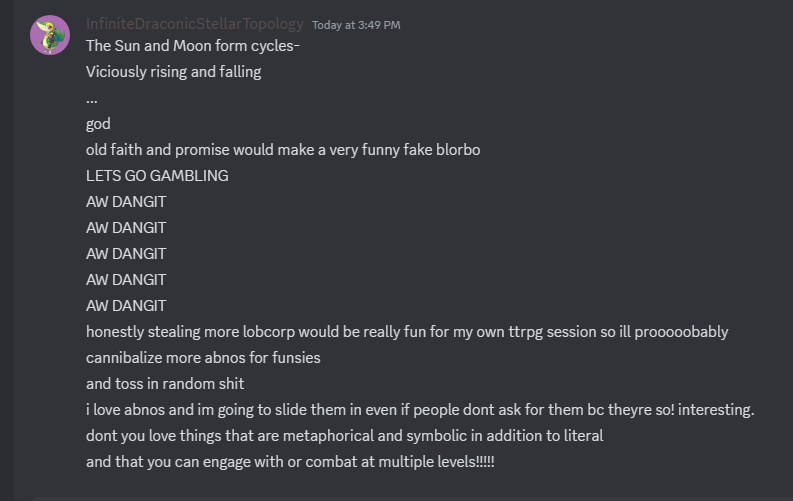The image size is (793, 501).
Task: Click the "old faith and promise" blorbo message
Action: [x=283, y=150]
